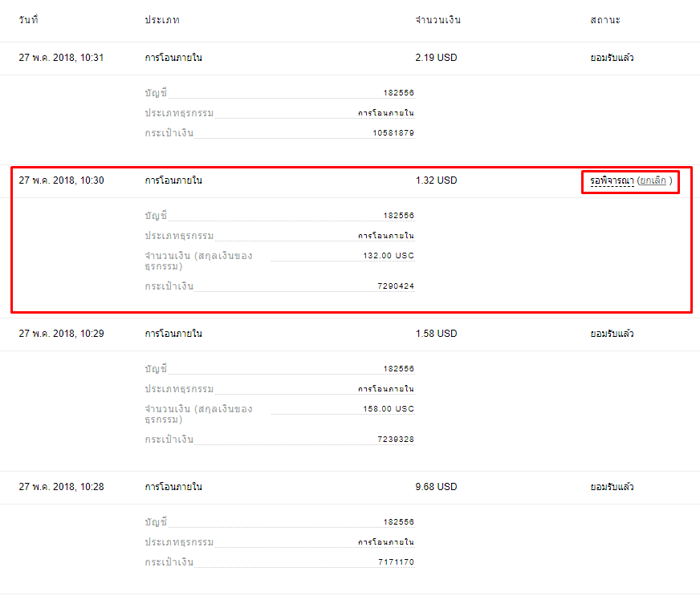Screen dimensions: 700x600
Task: Click wallet number 10581879
Action: [393, 133]
